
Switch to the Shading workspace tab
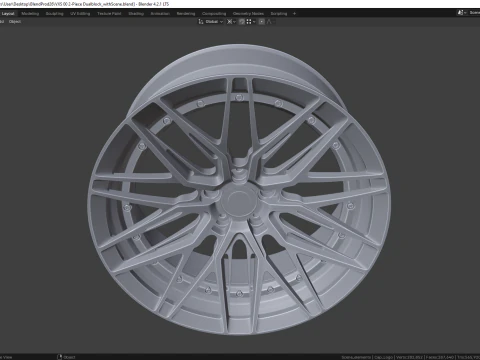pos(136,14)
